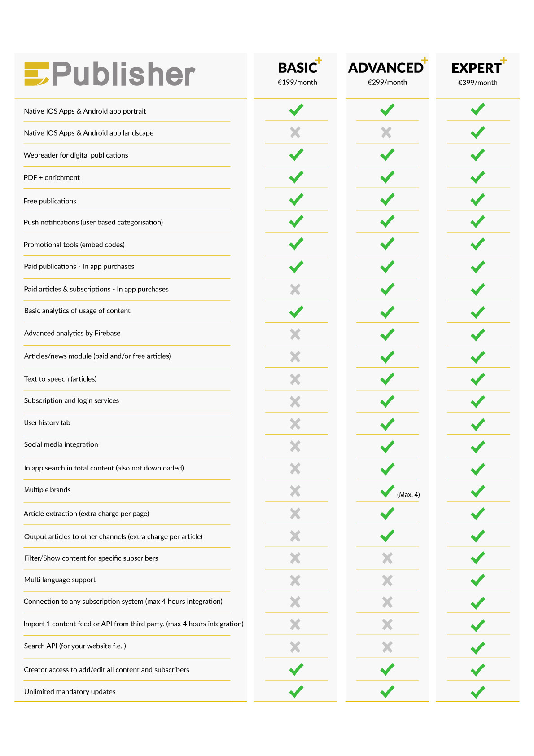This screenshot has width=534, height=756.
Task: Click Expert checkmark for Native IOS landscape
Action: pyautogui.click(x=478, y=132)
